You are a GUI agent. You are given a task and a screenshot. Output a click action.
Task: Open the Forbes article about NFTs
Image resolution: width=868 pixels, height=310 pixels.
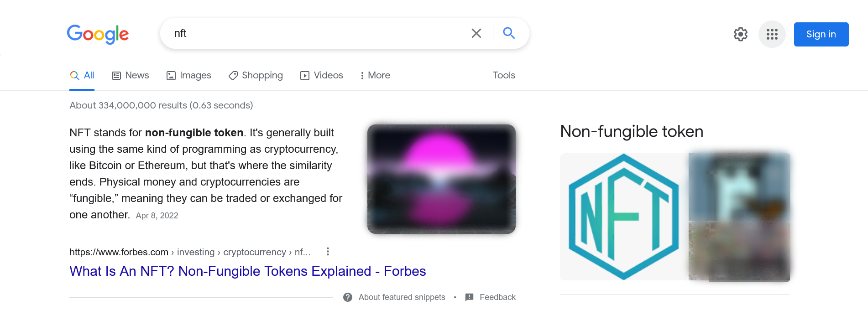[247, 271]
